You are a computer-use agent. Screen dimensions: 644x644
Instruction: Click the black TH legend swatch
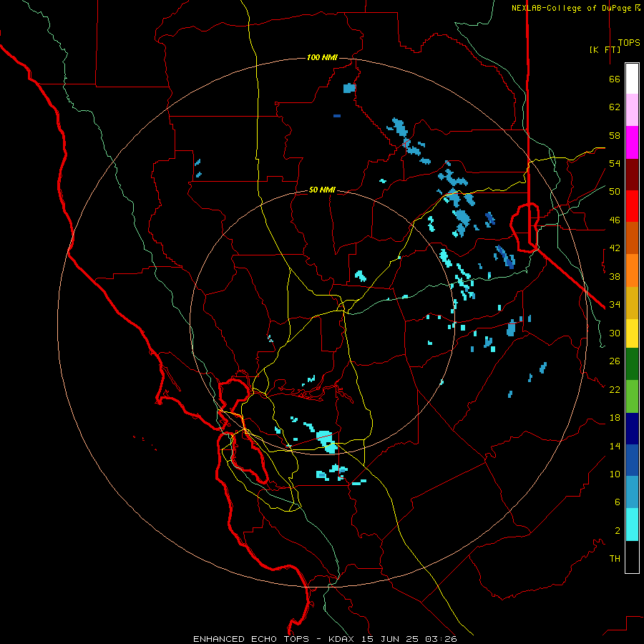tap(632, 557)
